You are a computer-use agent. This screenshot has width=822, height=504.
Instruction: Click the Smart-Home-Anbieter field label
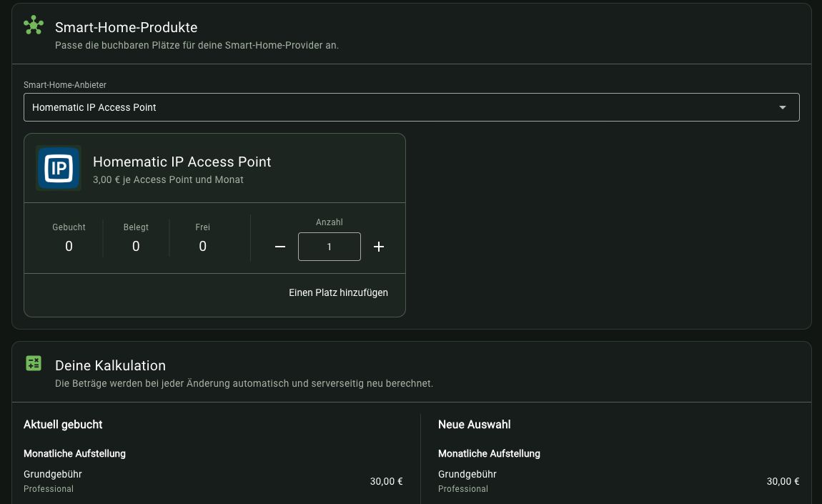pyautogui.click(x=65, y=85)
